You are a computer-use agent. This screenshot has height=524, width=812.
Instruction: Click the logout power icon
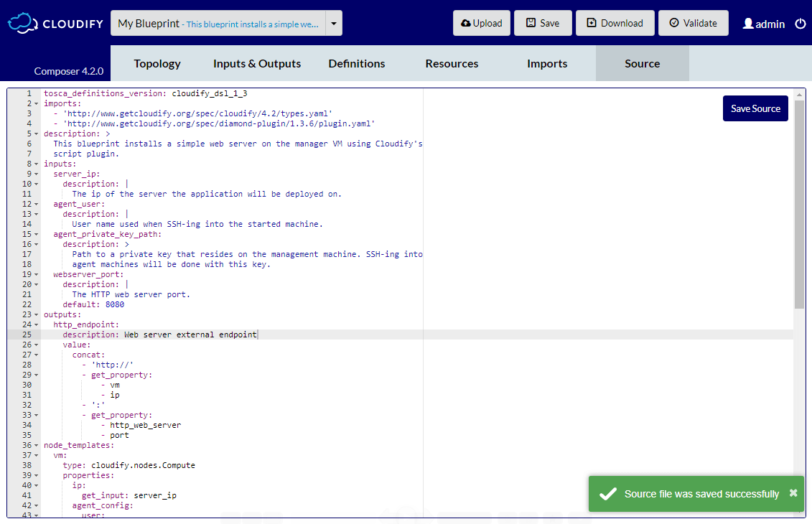click(800, 23)
